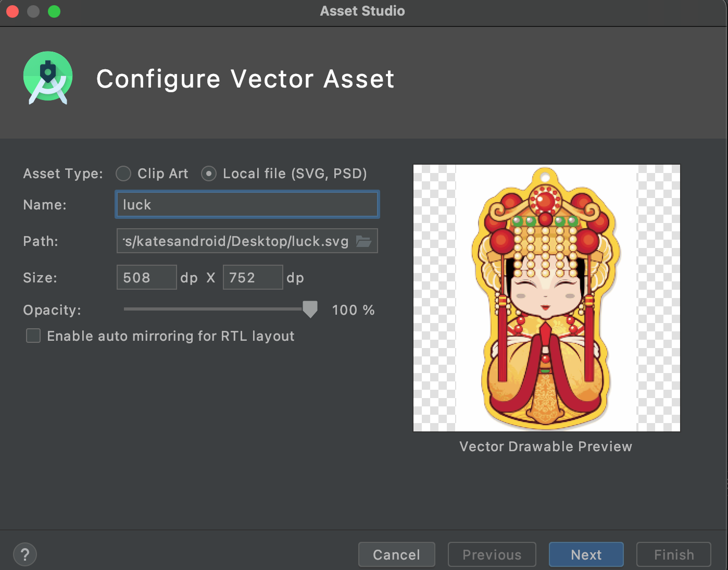
Task: Open the folder browse icon in Path field
Action: (363, 241)
